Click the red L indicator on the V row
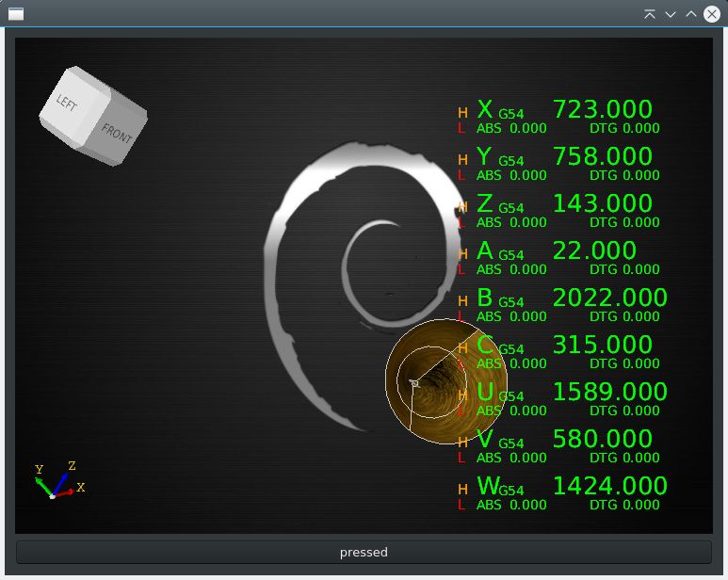The image size is (728, 580). click(461, 458)
